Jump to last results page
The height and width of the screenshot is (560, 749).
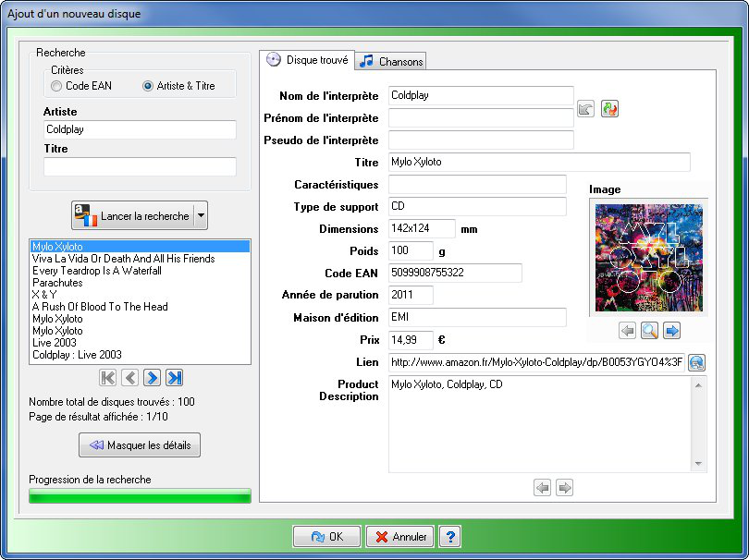coord(175,378)
